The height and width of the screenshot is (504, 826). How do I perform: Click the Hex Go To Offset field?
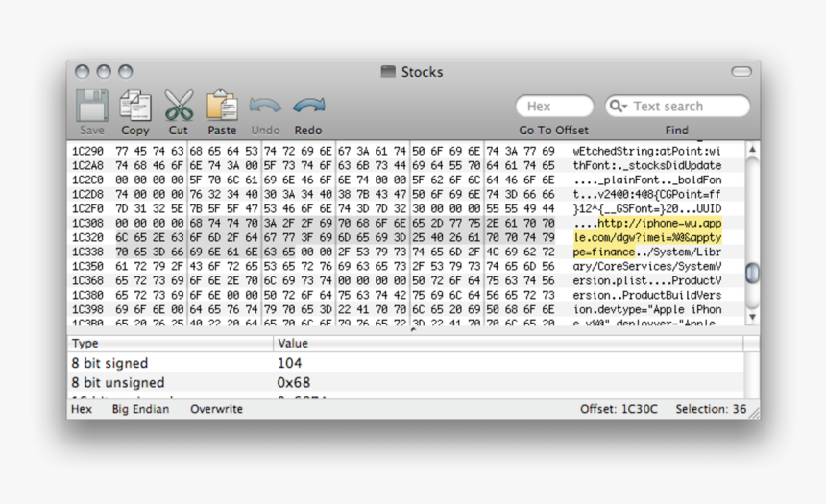[x=554, y=106]
